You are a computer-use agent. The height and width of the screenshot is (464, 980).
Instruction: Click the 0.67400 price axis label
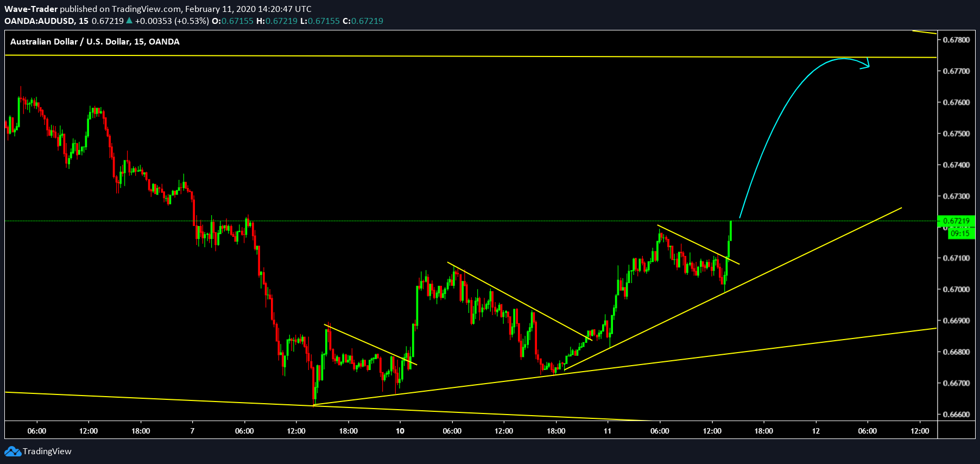956,165
